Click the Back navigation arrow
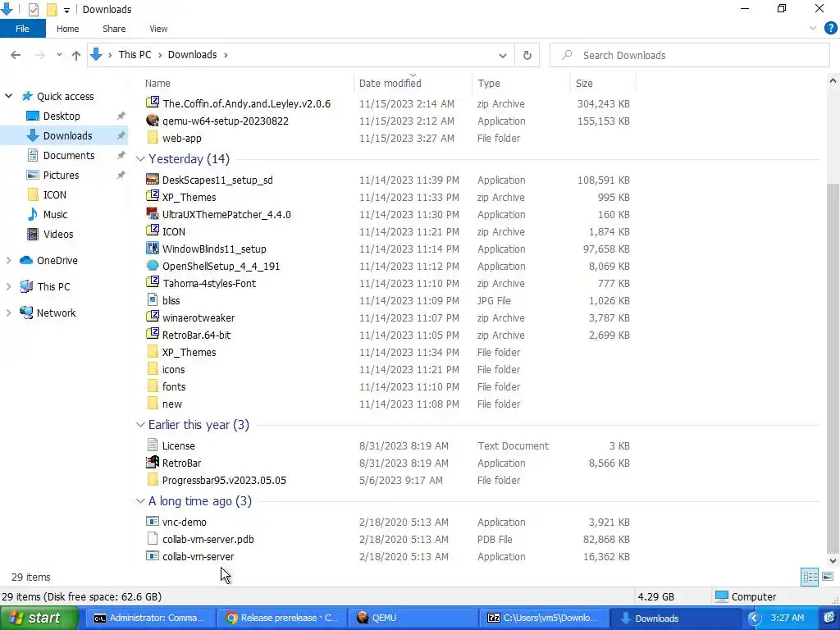Viewport: 840px width, 630px height. (16, 55)
